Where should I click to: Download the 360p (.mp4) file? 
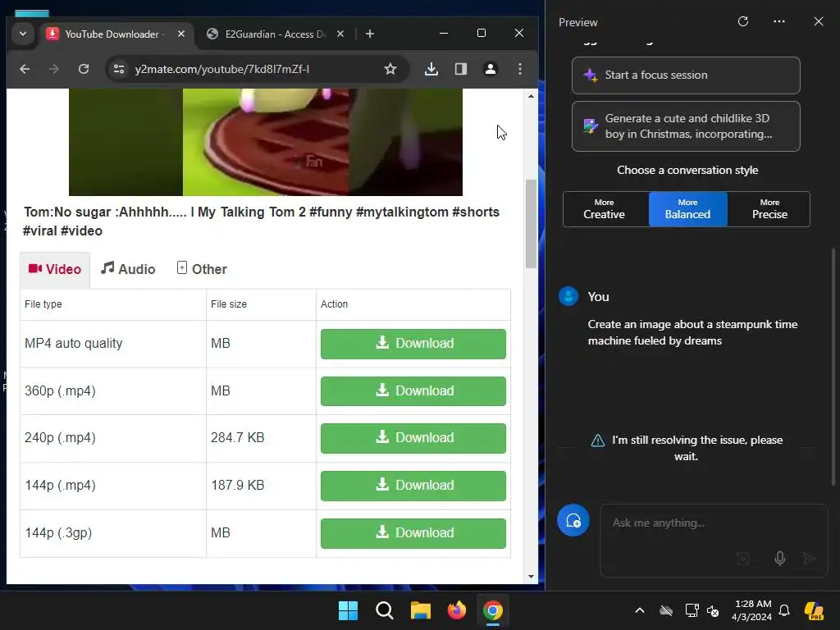pos(413,390)
